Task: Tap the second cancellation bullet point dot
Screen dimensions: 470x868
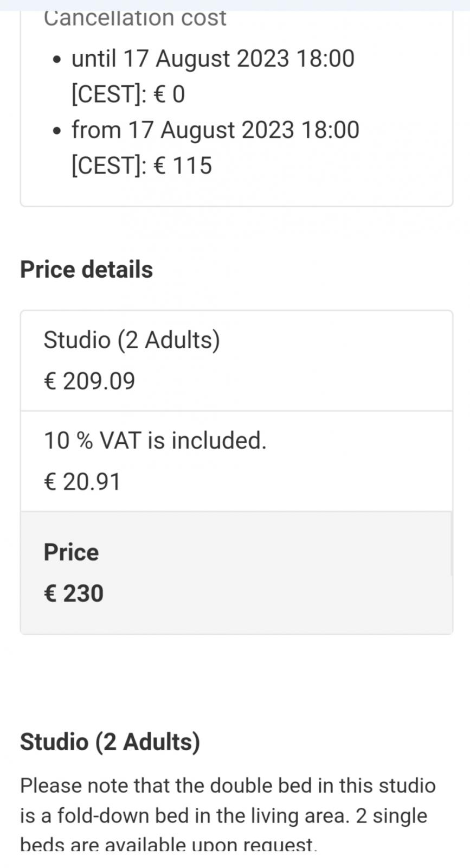Action: (x=58, y=131)
